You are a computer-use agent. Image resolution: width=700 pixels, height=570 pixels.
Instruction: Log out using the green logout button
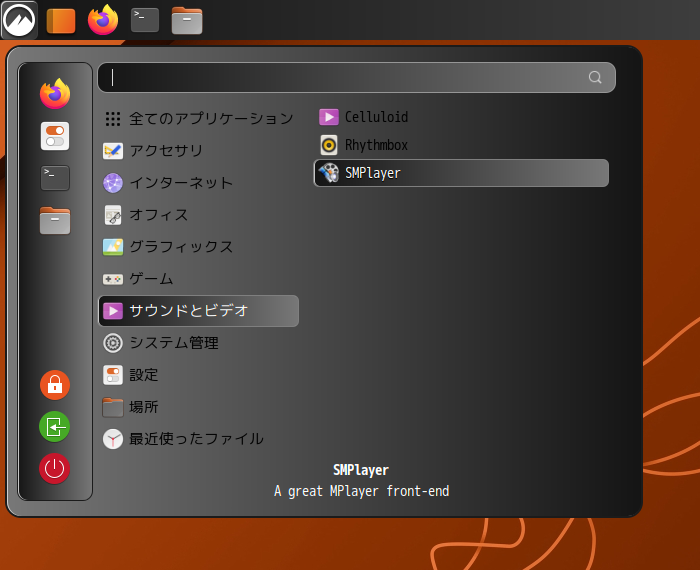[x=54, y=427]
